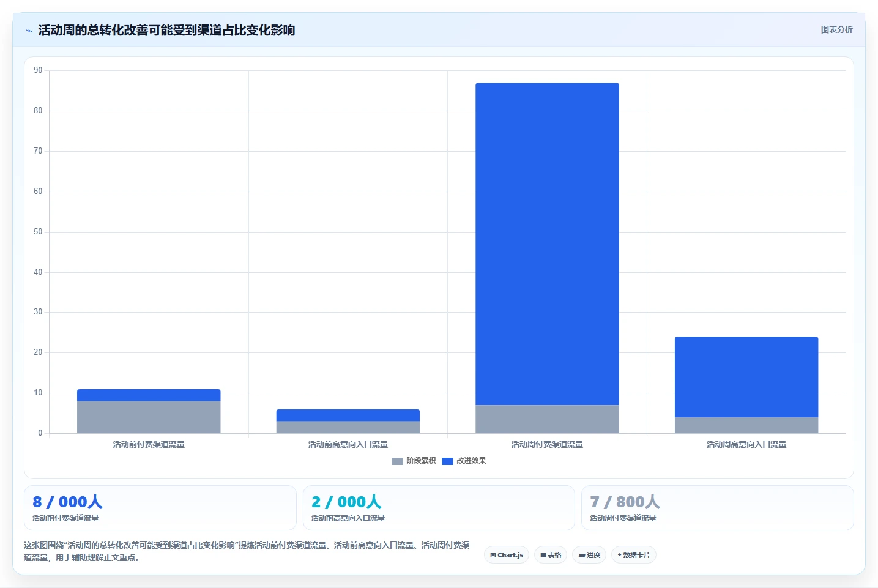
Task: Click the gray segment of 活动前高意向入口流量 bar
Action: (348, 427)
